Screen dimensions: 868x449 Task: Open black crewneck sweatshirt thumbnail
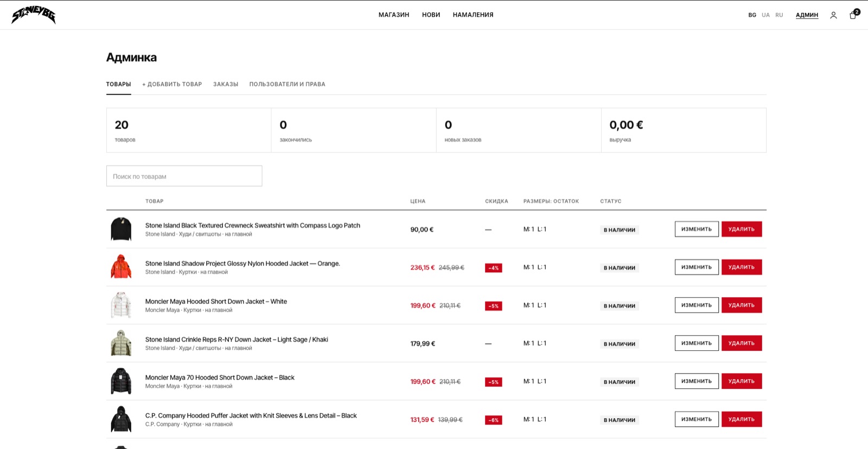click(x=121, y=229)
